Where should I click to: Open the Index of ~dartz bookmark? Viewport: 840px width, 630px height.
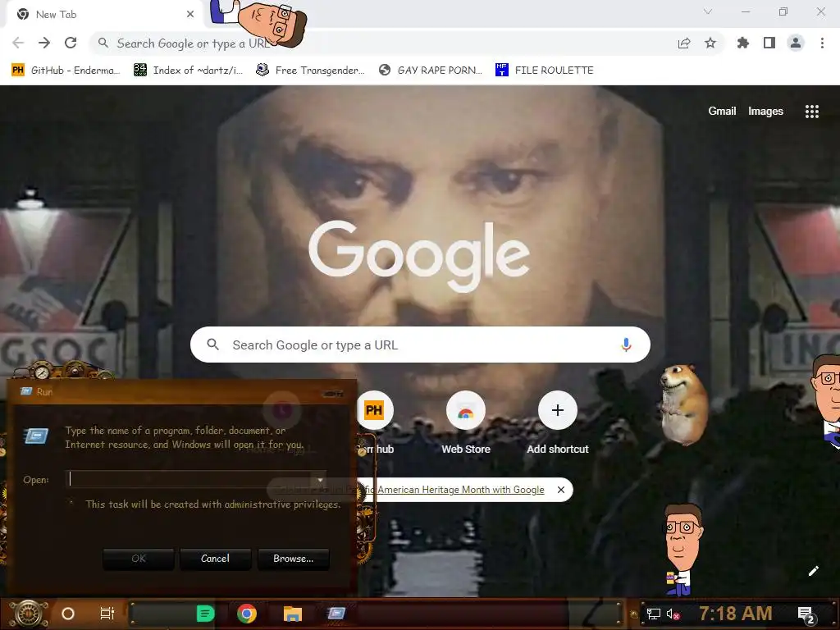pos(189,71)
